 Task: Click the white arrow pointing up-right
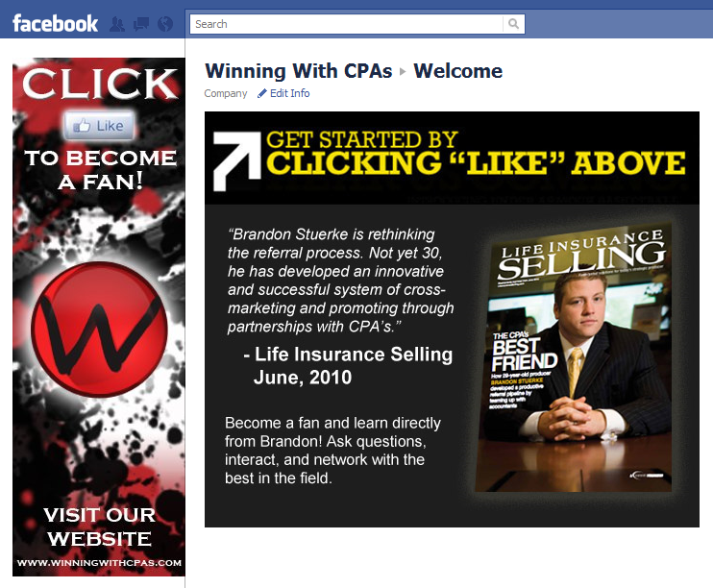tap(237, 161)
